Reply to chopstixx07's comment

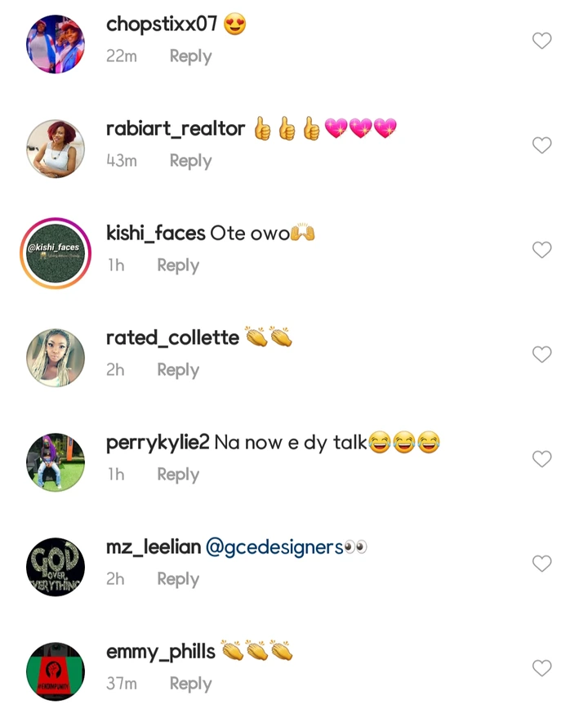(x=190, y=56)
